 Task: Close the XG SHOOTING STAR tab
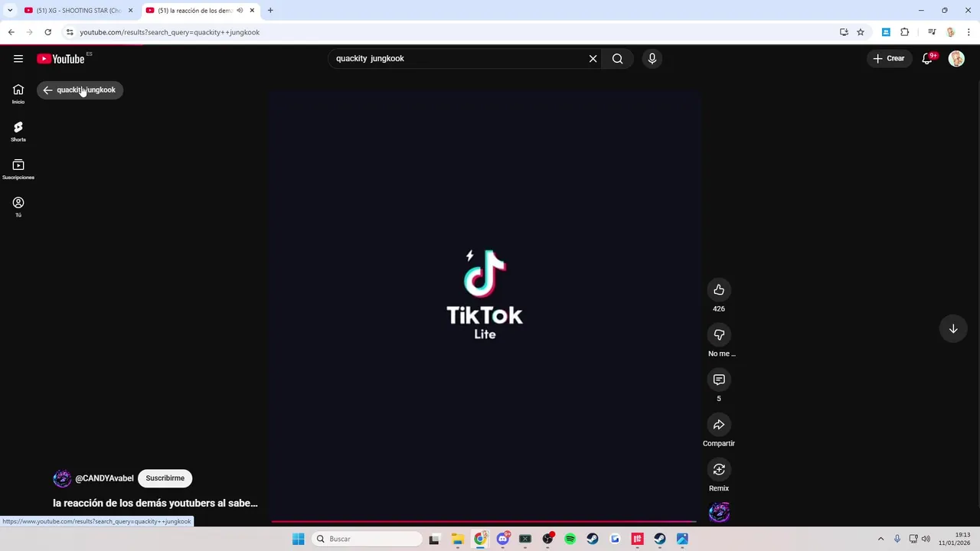[x=130, y=10]
